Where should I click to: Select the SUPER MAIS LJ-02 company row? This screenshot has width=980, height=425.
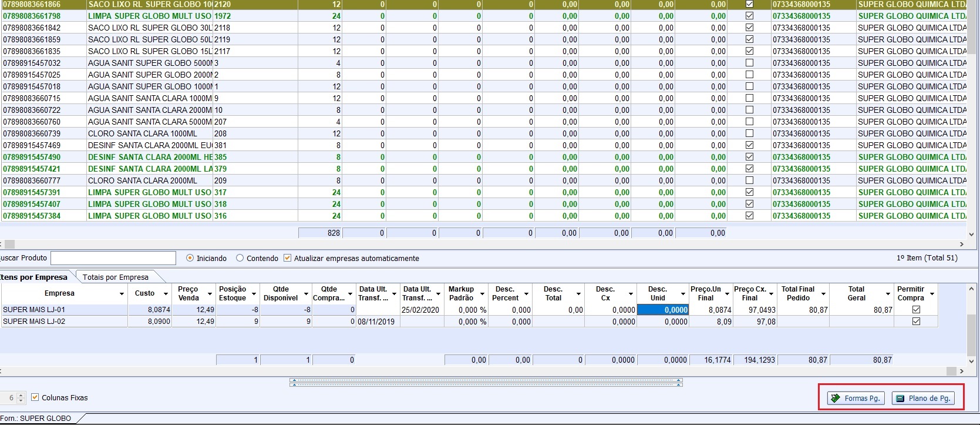tap(469, 322)
